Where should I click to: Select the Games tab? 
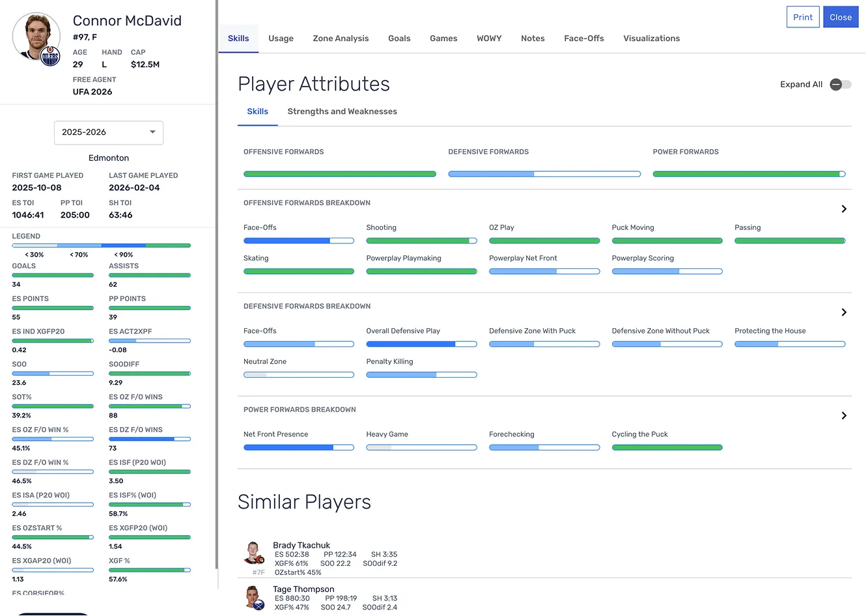(x=443, y=38)
